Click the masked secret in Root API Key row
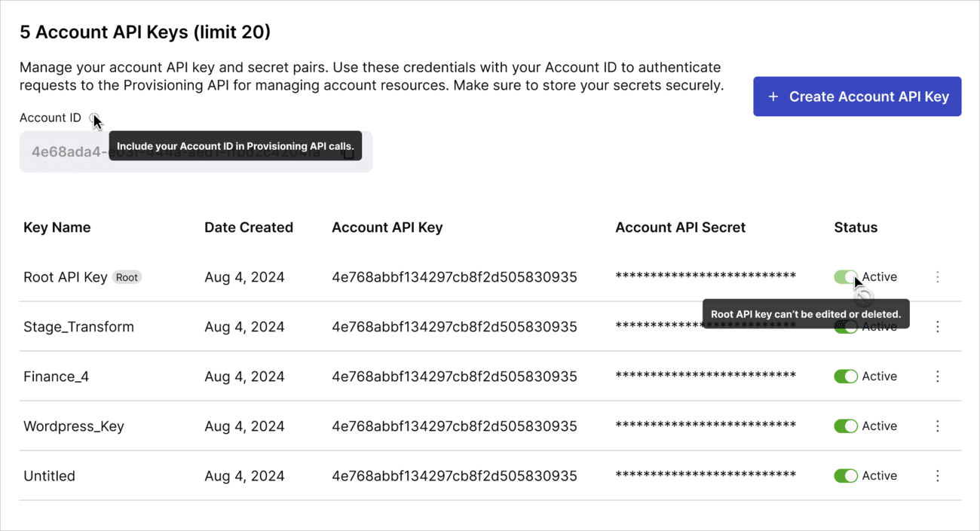The height and width of the screenshot is (531, 980). [706, 276]
